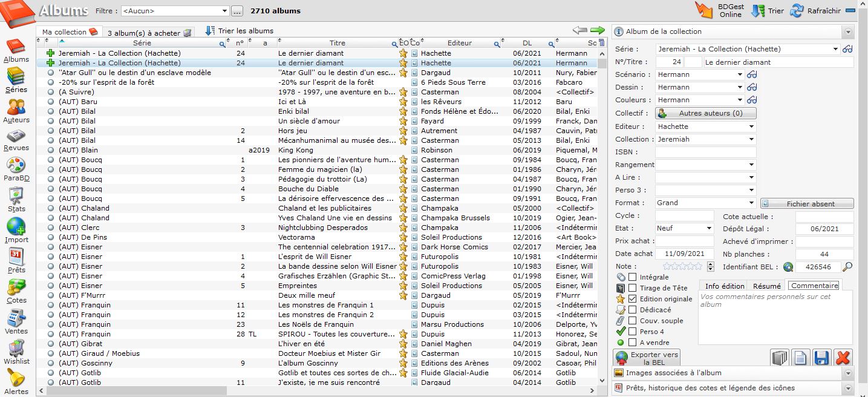
Task: Open the Séries section in sidebar
Action: pos(16,80)
